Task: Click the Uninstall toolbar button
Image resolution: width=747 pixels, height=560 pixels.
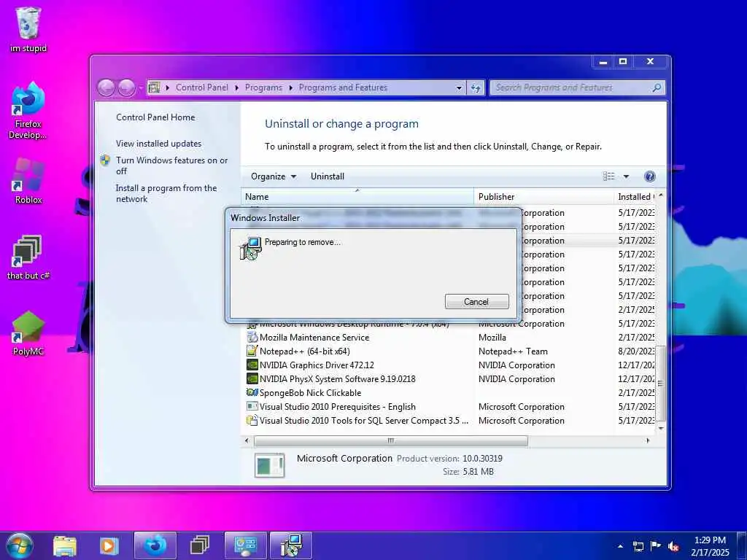Action: click(328, 176)
